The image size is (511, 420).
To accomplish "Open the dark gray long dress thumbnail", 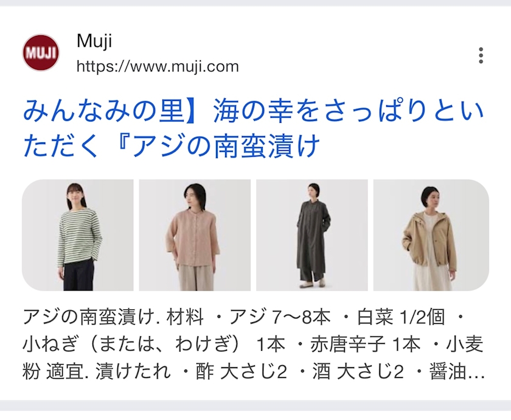I will [x=312, y=235].
